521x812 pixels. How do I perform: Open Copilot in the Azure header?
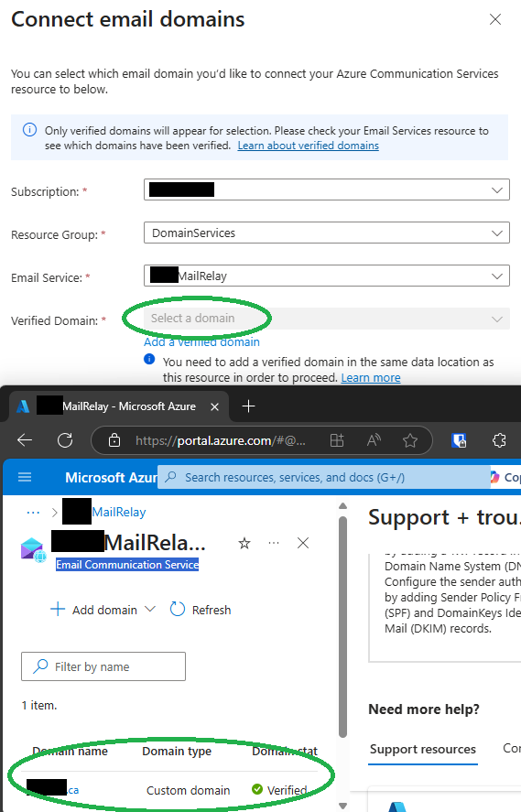(505, 477)
